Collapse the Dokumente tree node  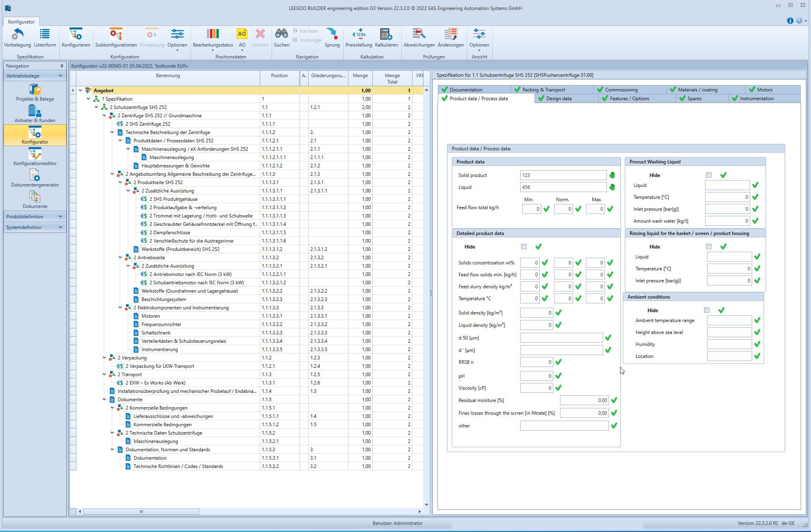coord(104,400)
